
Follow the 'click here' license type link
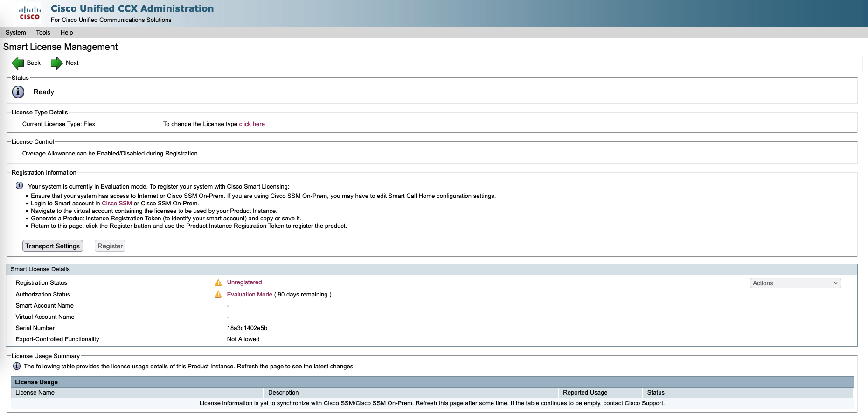click(252, 124)
